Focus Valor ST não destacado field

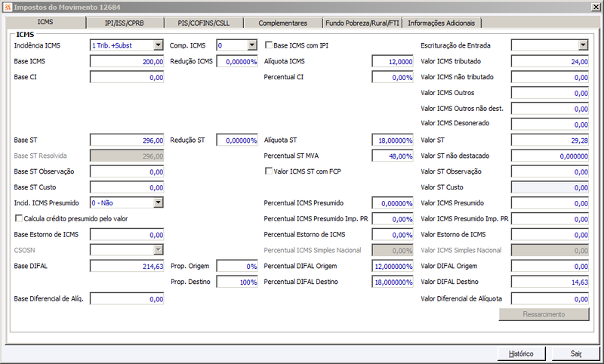[x=550, y=156]
